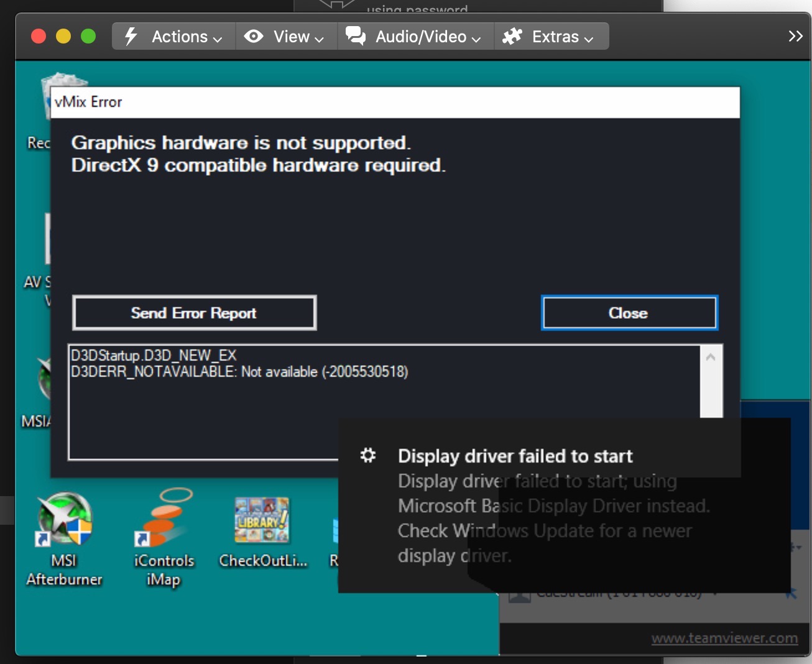Click Send Error Report button
Screen dimensions: 812x664
point(194,313)
